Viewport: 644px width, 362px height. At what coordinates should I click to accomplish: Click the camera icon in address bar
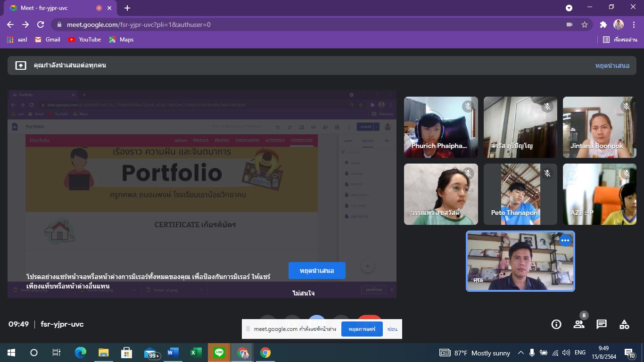click(569, 25)
